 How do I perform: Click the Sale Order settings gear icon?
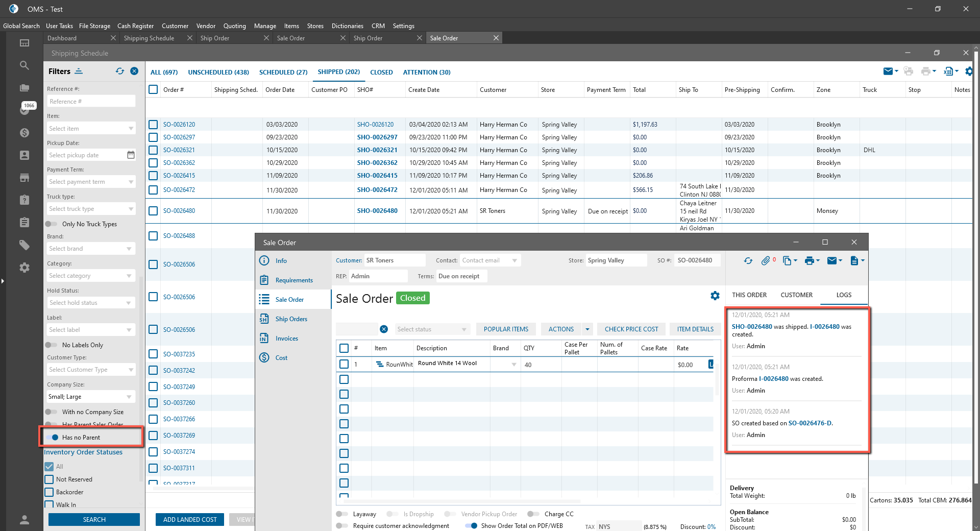pyautogui.click(x=715, y=296)
